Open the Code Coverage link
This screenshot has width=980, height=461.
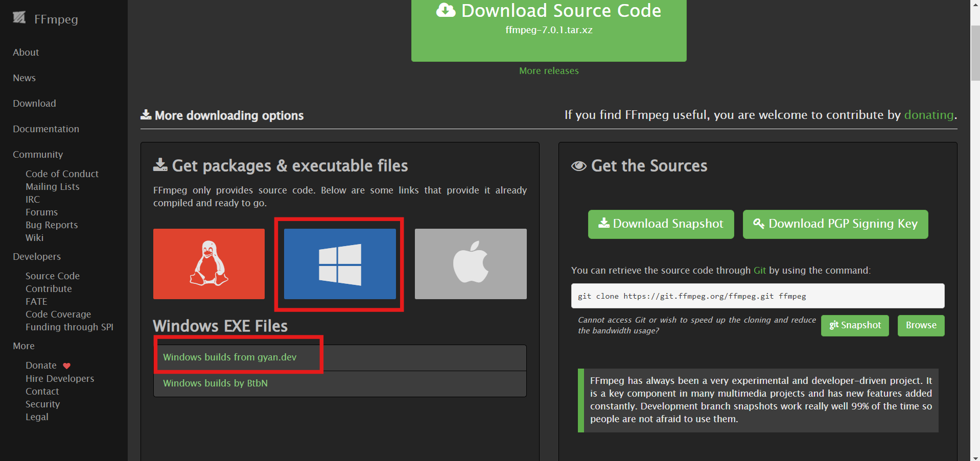coord(58,314)
